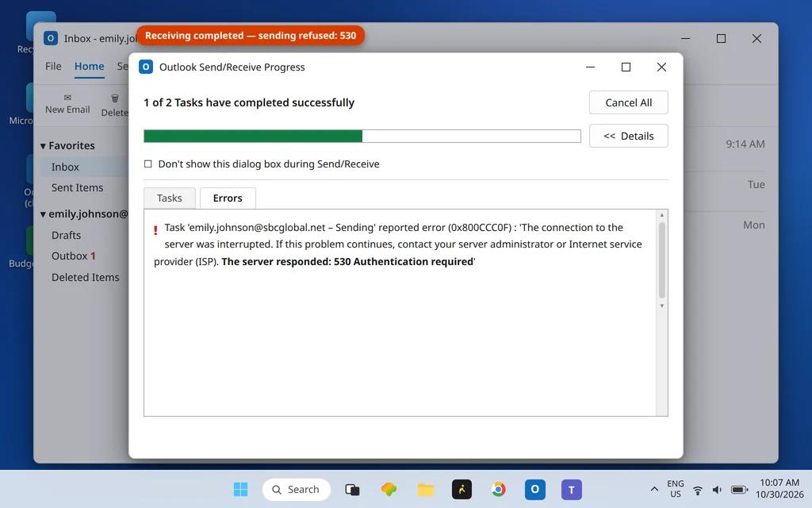Open Sent Items folder
The height and width of the screenshot is (508, 812).
click(x=77, y=187)
